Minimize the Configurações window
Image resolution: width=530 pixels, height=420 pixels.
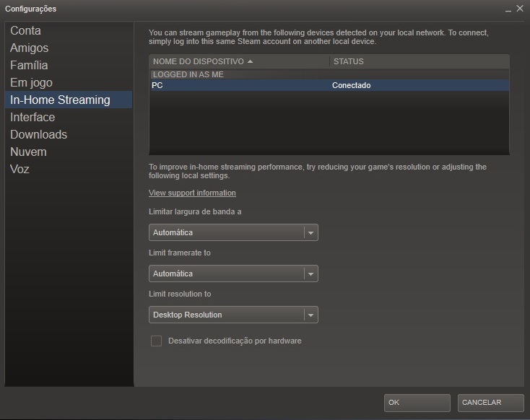pos(508,9)
